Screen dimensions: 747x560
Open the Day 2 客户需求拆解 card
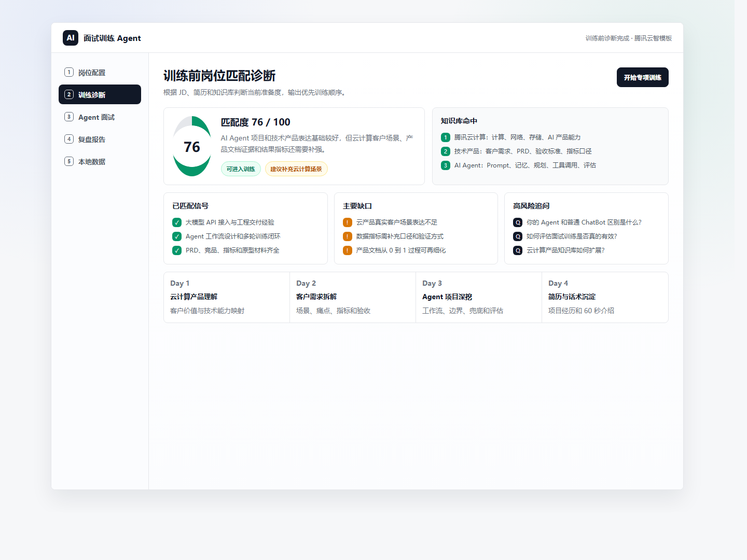click(353, 297)
